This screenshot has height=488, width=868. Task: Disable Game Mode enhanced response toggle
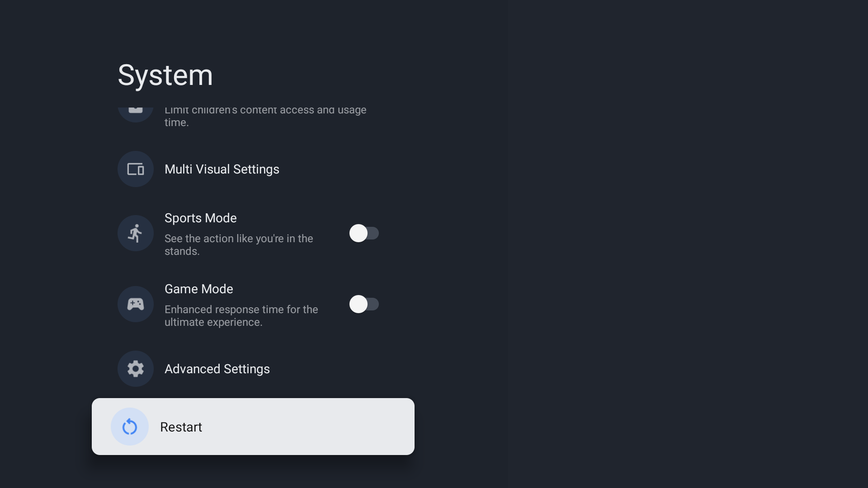(x=364, y=304)
